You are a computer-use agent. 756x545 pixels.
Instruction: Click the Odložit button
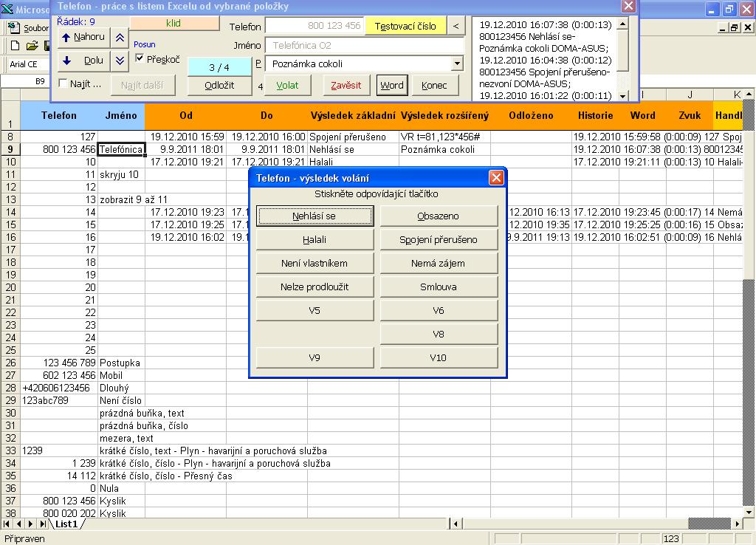coord(219,86)
